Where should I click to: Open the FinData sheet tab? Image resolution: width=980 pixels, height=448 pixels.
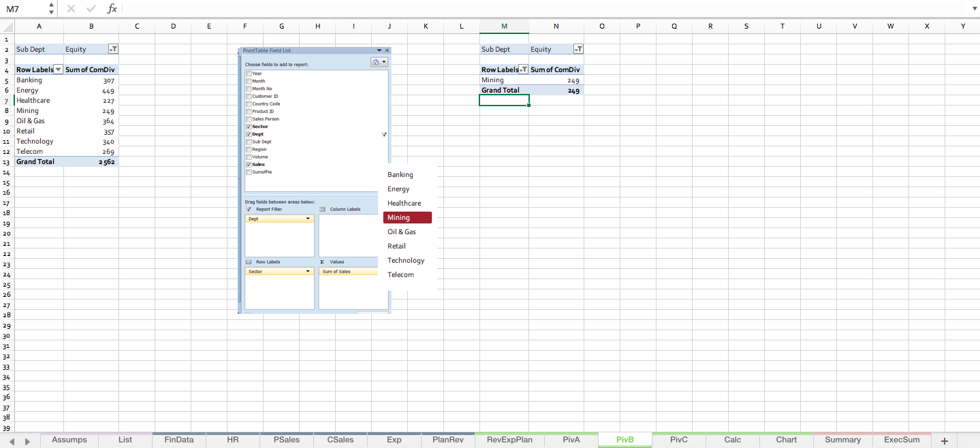point(178,440)
